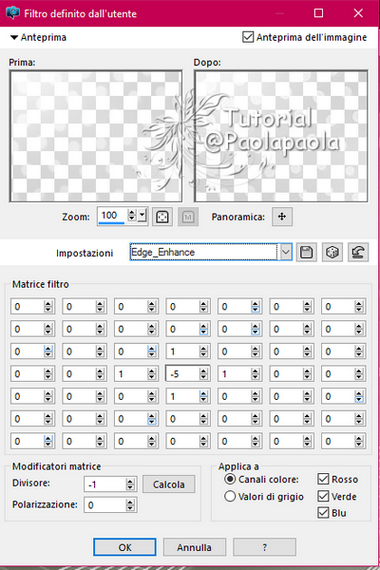The height and width of the screenshot is (570, 380).
Task: Click the Panoramica navigate crosshair button
Action: pos(282,217)
